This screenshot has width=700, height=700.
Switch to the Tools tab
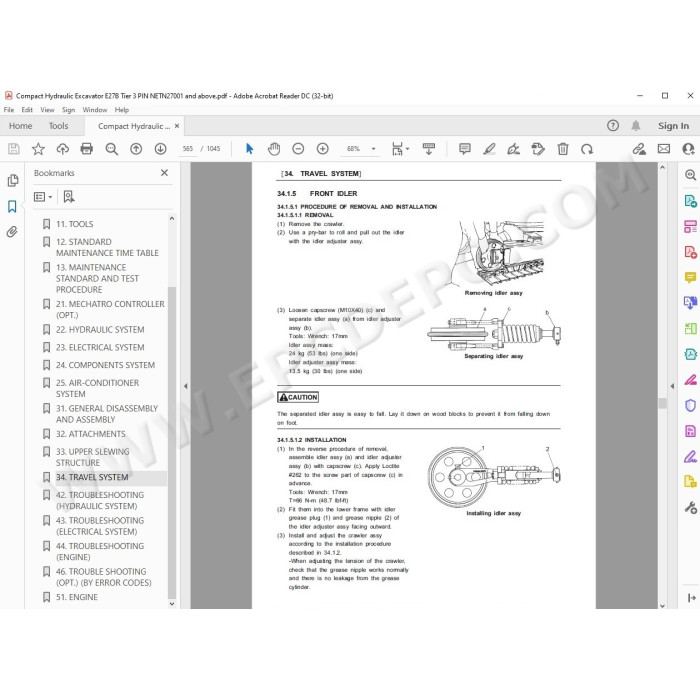click(58, 126)
